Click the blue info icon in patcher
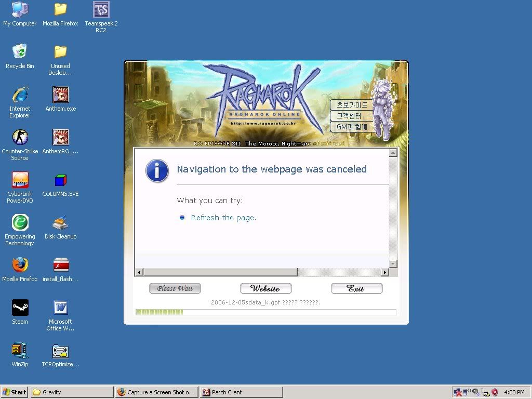This screenshot has width=532, height=399. click(x=157, y=170)
